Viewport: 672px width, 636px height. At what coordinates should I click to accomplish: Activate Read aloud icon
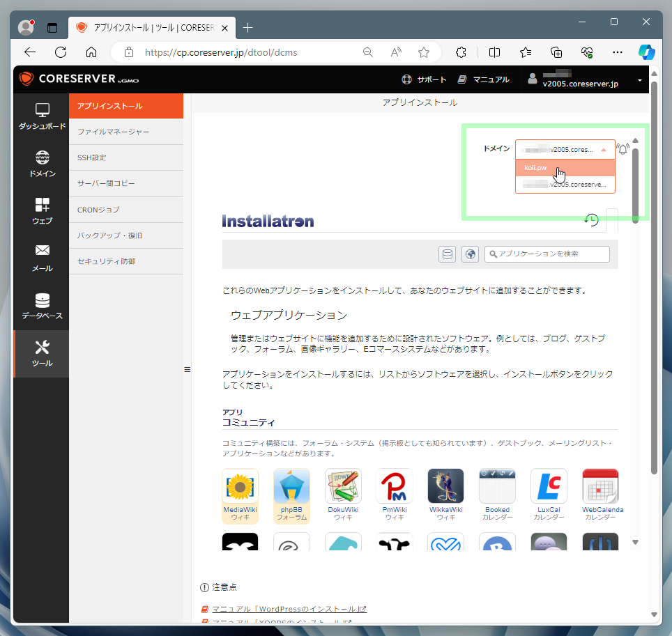coord(396,52)
